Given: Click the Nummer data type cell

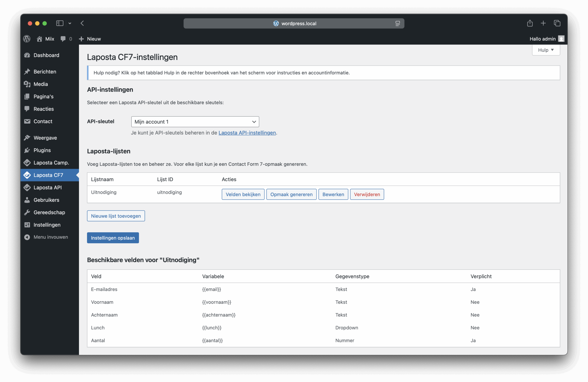Looking at the screenshot, I should pos(345,340).
